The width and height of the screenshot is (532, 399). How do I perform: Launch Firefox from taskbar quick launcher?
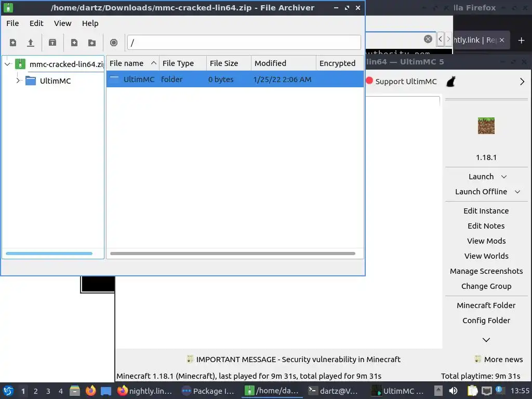(90, 391)
